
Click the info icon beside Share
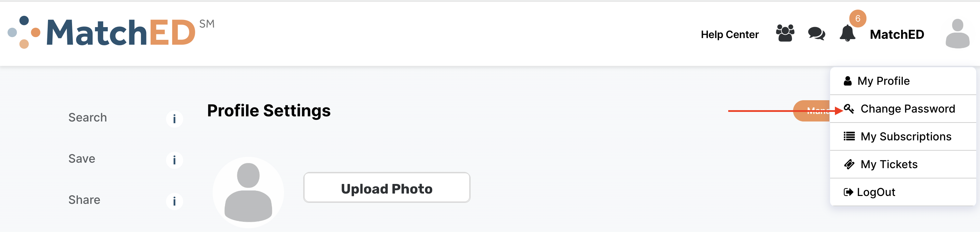click(174, 201)
